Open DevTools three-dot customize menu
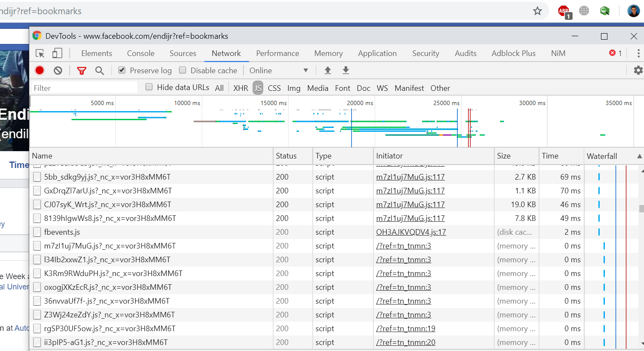The height and width of the screenshot is (351, 644). click(x=638, y=53)
